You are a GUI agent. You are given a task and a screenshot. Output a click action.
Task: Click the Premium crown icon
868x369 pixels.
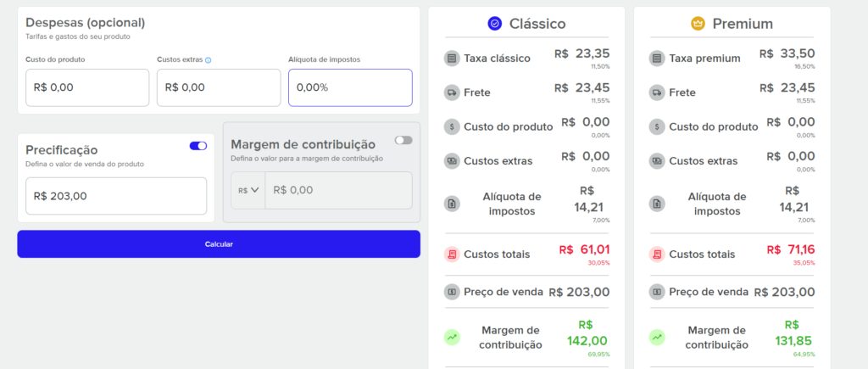[698, 24]
